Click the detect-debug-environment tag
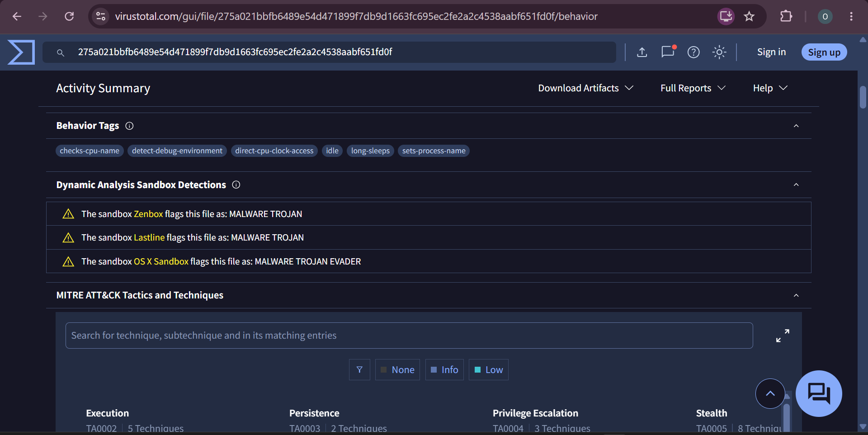The height and width of the screenshot is (435, 868). tap(177, 151)
